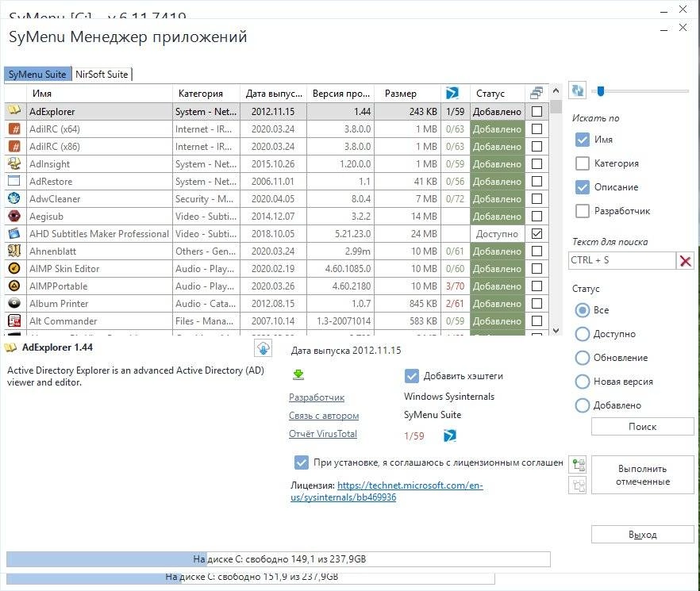This screenshot has width=700, height=591.
Task: Click the AdExplorer book icon in the list
Action: [x=14, y=110]
